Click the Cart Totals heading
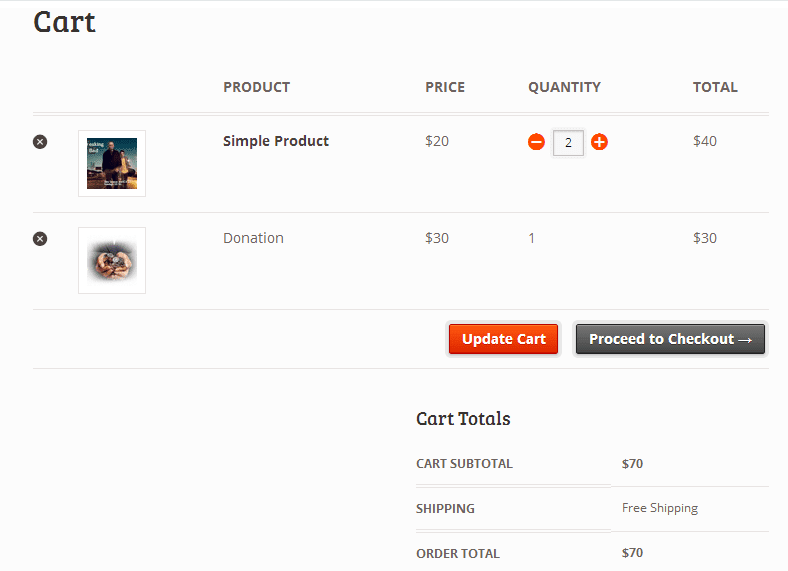The height and width of the screenshot is (571, 788). 463,419
